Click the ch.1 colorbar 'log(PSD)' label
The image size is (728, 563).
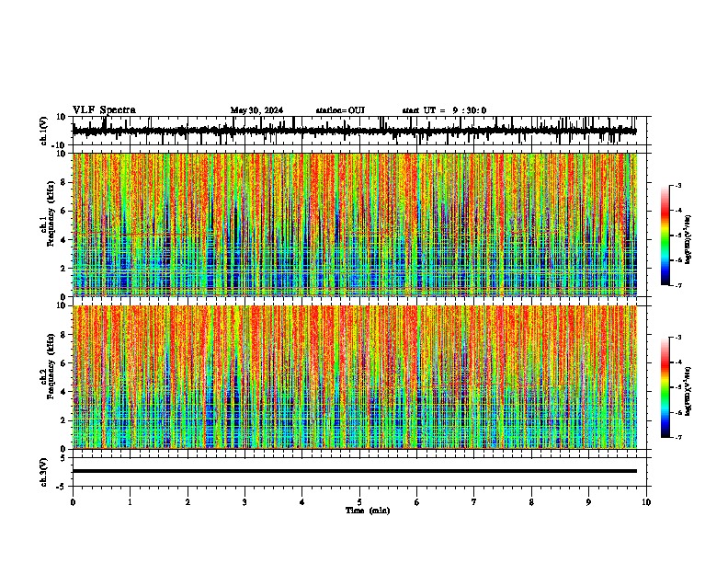(x=688, y=240)
